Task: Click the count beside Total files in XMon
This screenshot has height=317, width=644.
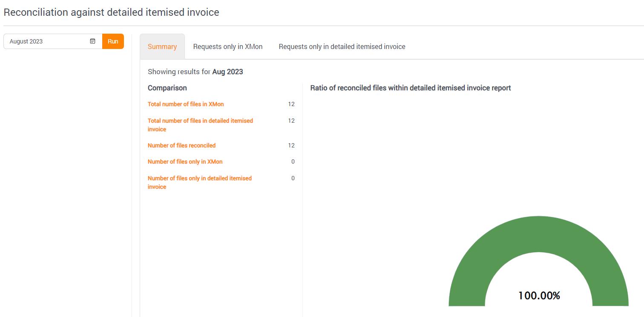Action: point(291,104)
